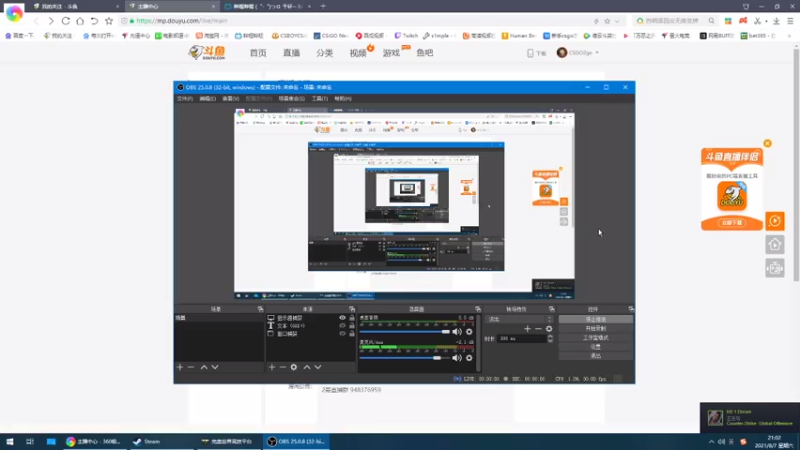Image resolution: width=800 pixels, height=450 pixels.
Task: Pop out the Sources dock panel
Action: (352, 309)
